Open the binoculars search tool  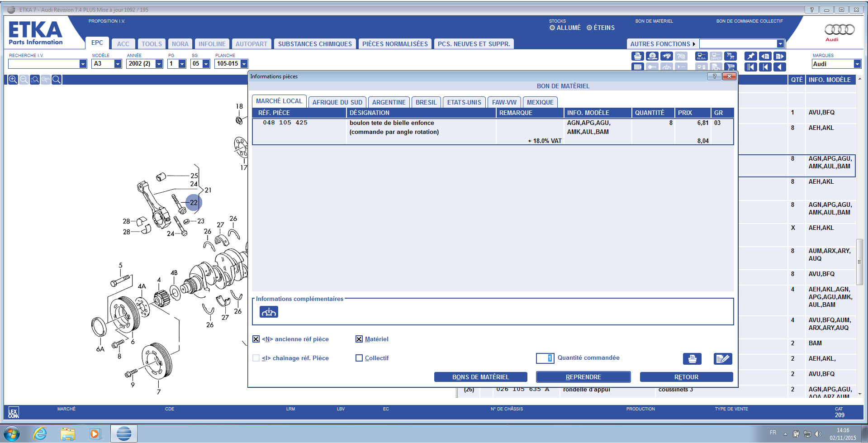pos(667,56)
